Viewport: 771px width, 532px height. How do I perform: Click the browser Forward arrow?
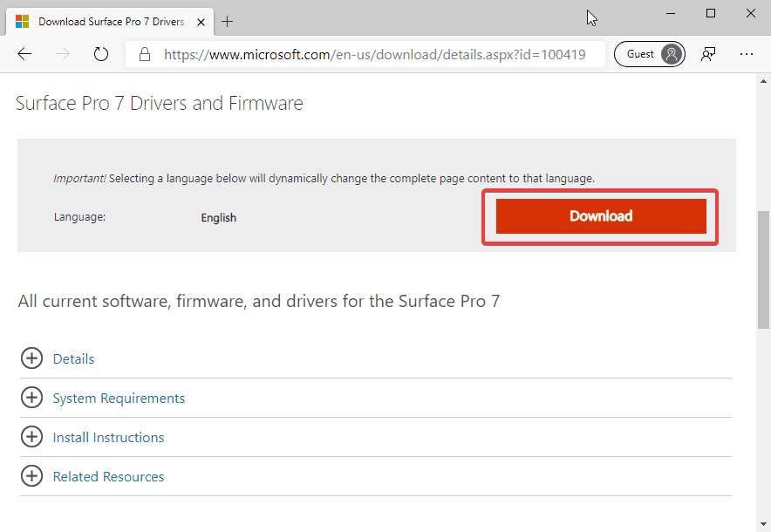pos(63,54)
